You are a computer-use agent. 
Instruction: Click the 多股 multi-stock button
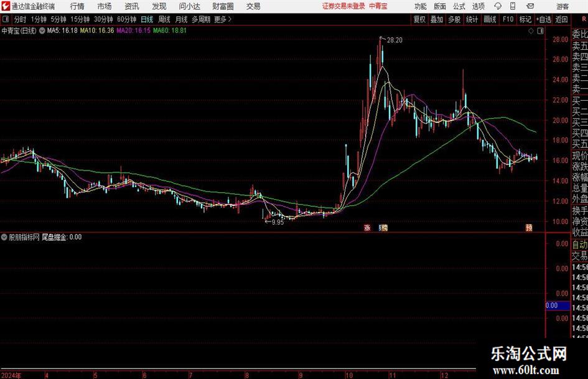454,19
